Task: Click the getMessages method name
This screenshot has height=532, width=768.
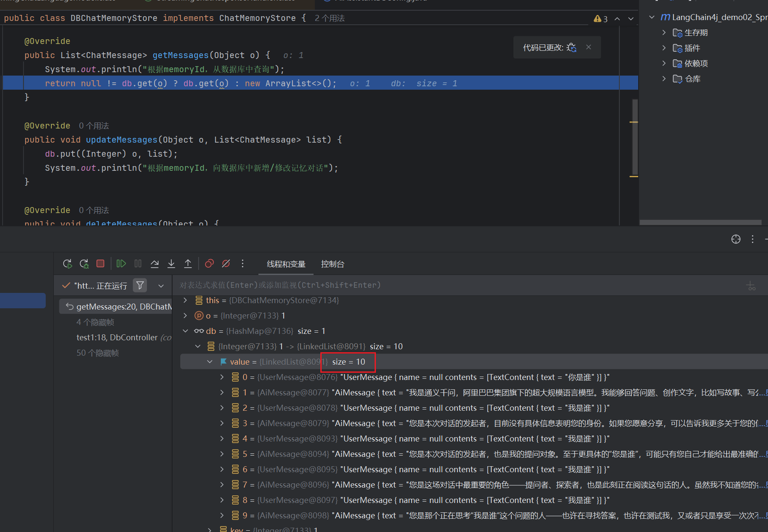Action: point(181,55)
